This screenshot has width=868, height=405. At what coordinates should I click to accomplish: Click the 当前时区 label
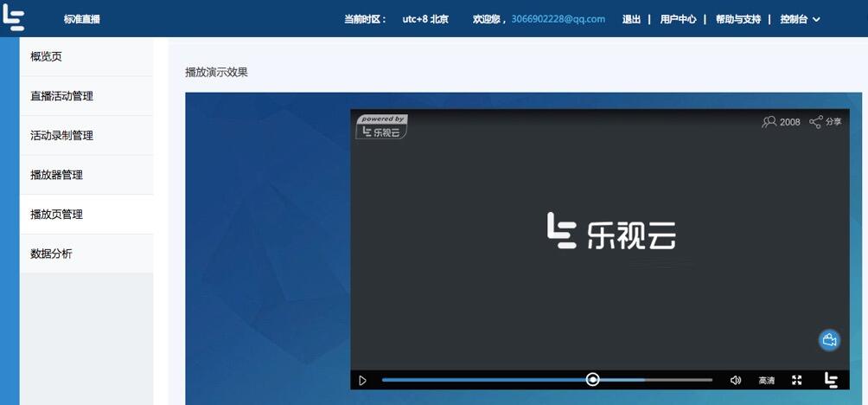(365, 19)
